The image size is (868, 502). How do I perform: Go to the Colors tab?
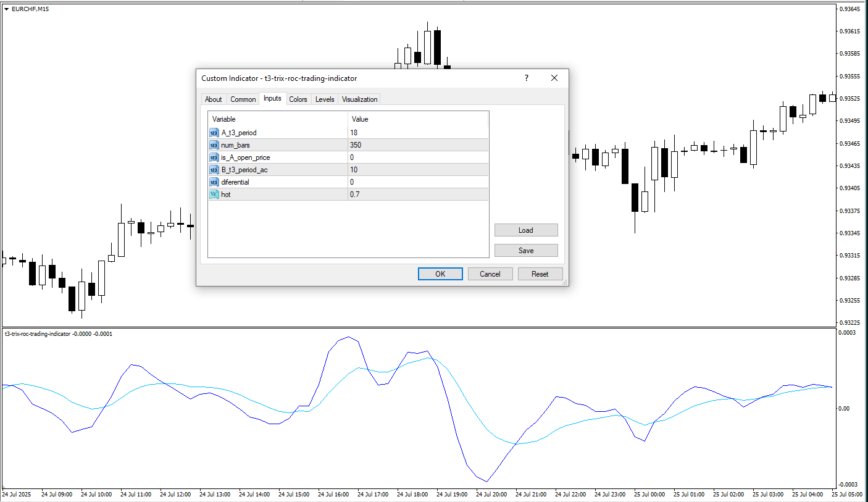pyautogui.click(x=298, y=99)
